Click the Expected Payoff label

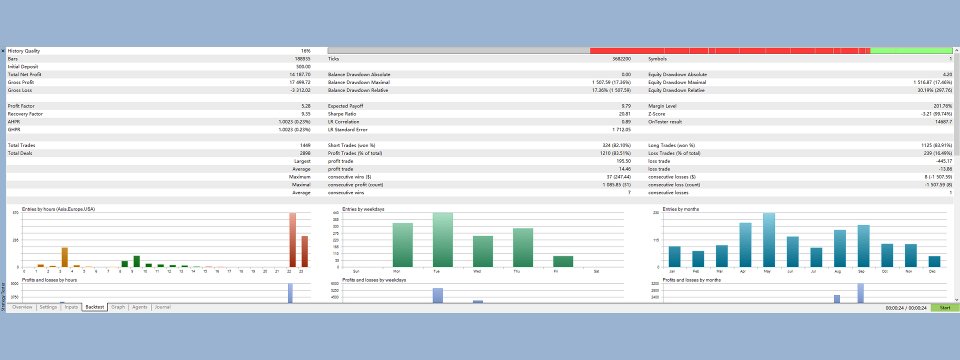tap(344, 106)
